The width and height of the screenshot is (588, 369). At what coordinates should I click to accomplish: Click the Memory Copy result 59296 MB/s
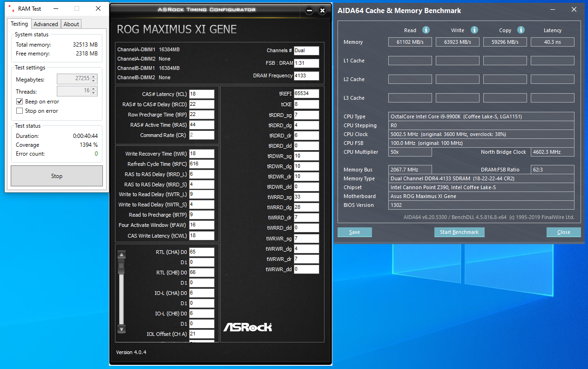click(x=505, y=42)
